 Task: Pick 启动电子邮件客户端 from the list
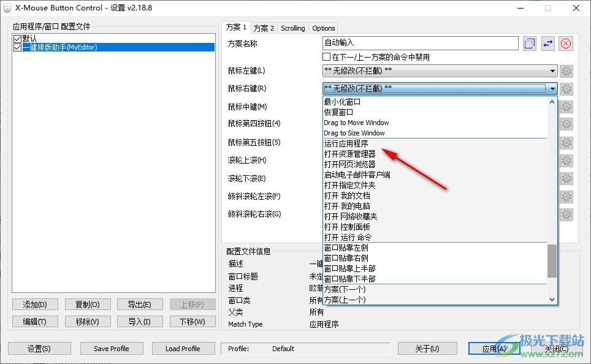pyautogui.click(x=435, y=175)
